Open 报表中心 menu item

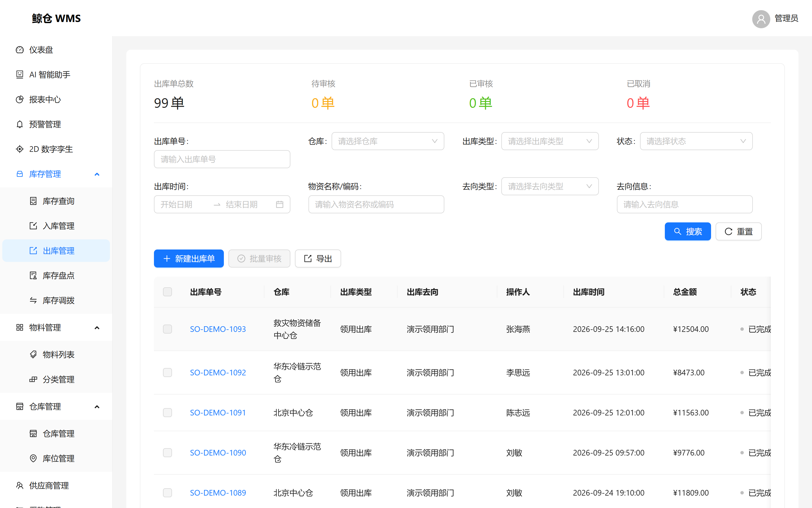pyautogui.click(x=56, y=99)
